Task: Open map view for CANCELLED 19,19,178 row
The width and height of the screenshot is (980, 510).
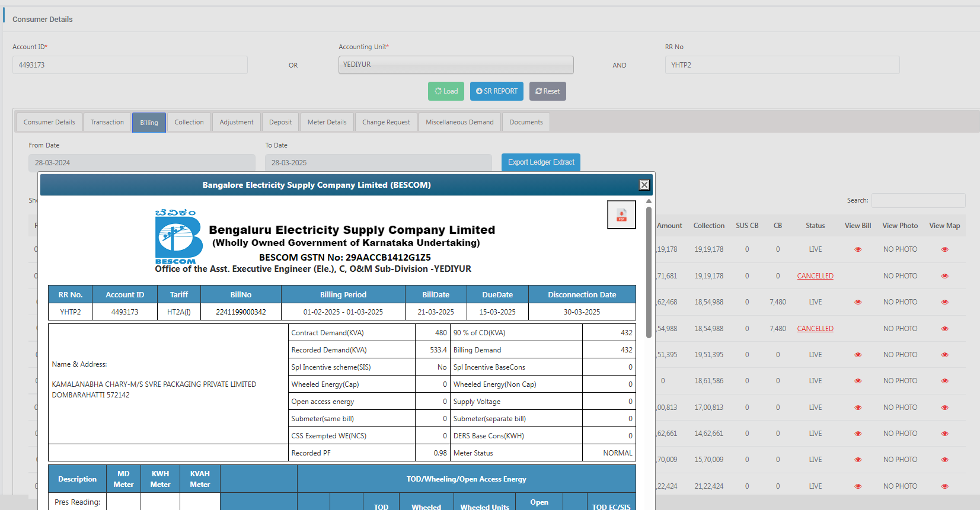Action: tap(945, 276)
